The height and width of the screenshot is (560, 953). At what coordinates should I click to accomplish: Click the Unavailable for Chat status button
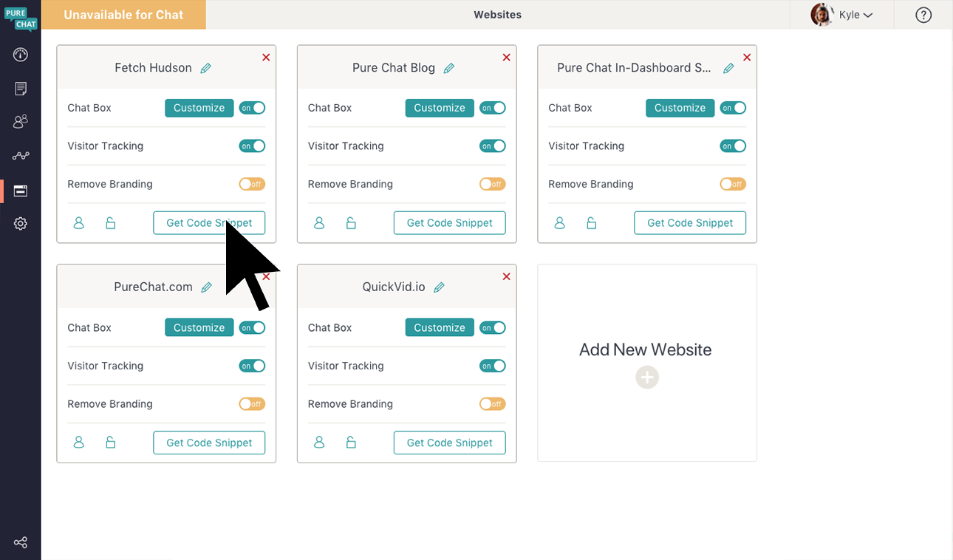(123, 15)
